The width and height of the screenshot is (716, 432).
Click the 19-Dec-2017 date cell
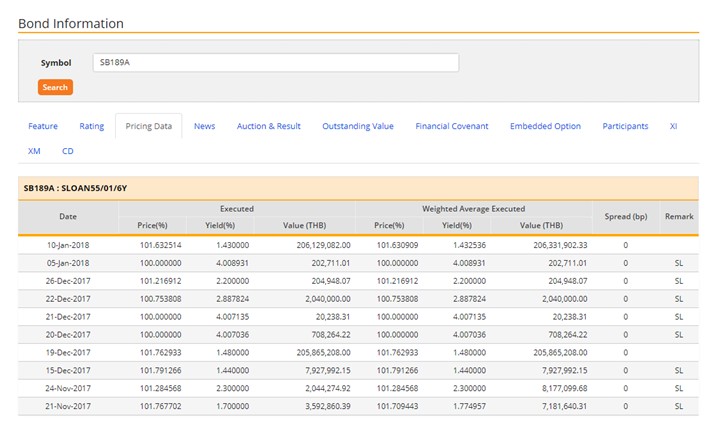point(68,352)
